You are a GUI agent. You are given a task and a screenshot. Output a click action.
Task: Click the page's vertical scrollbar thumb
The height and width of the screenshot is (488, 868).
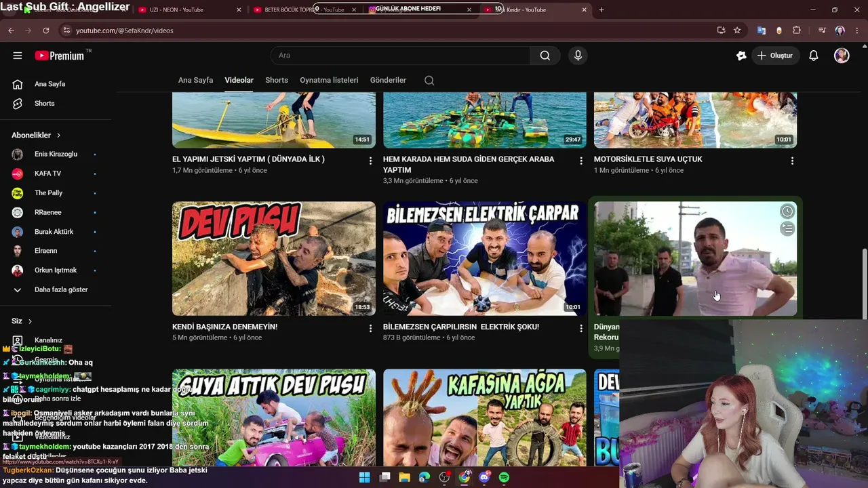tap(864, 285)
